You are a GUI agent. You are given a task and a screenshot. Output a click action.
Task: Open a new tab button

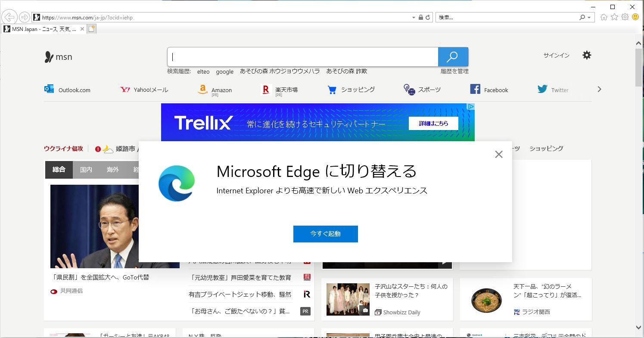[x=92, y=29]
